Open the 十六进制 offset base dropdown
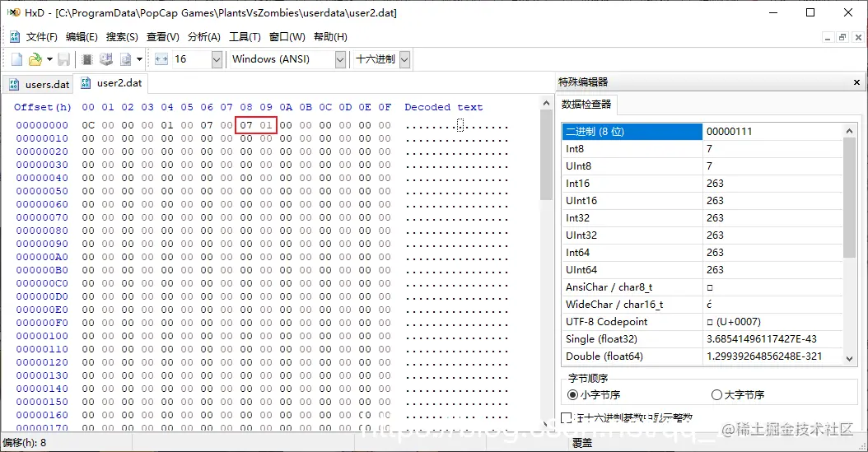This screenshot has height=452, width=868. [404, 59]
